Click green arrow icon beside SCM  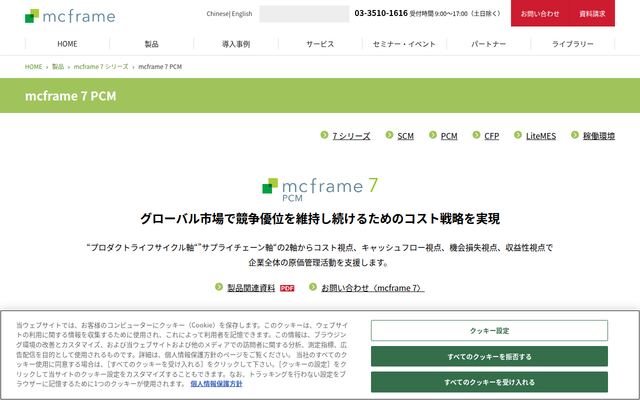[389, 135]
